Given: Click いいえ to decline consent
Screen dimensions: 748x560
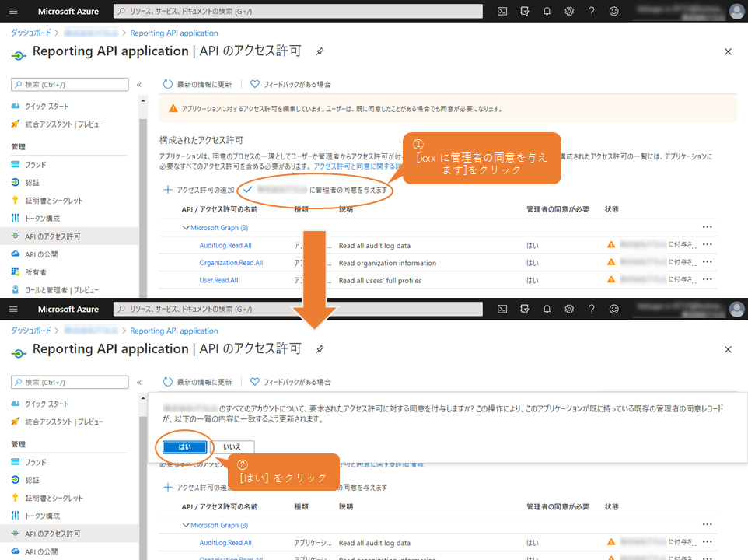Looking at the screenshot, I should pos(232,447).
